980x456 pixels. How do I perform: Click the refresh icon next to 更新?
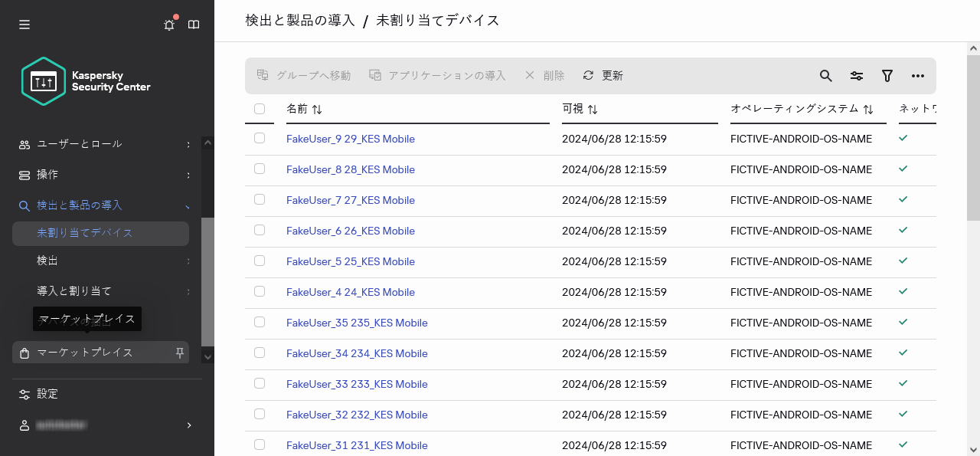coord(588,75)
